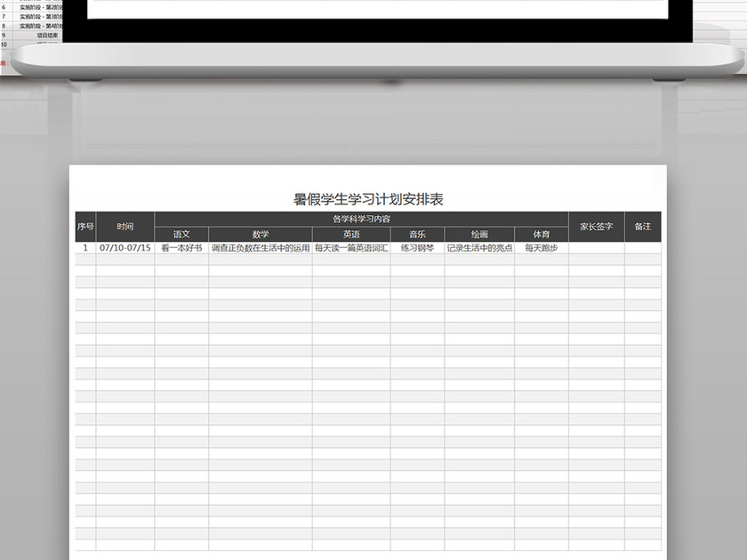Click the 每天读一篇英语词汇 cell
This screenshot has height=560, width=747.
coord(351,249)
